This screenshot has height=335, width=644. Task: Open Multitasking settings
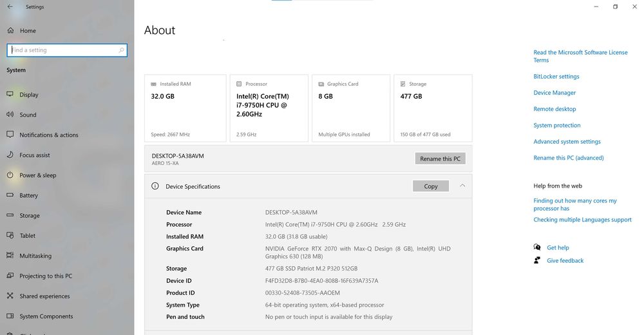click(35, 256)
